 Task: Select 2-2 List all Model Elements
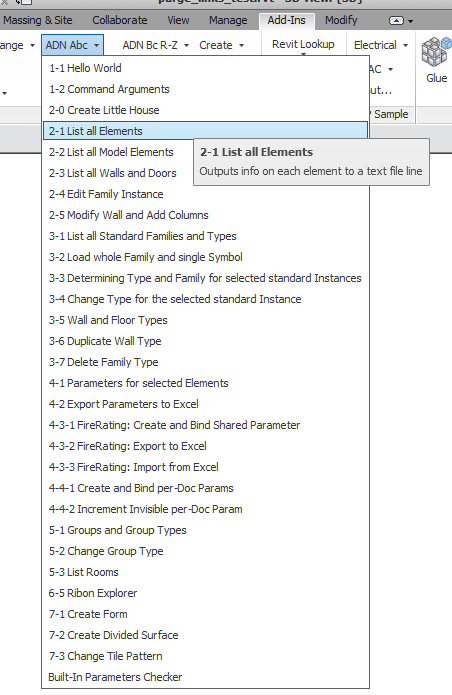(118, 152)
